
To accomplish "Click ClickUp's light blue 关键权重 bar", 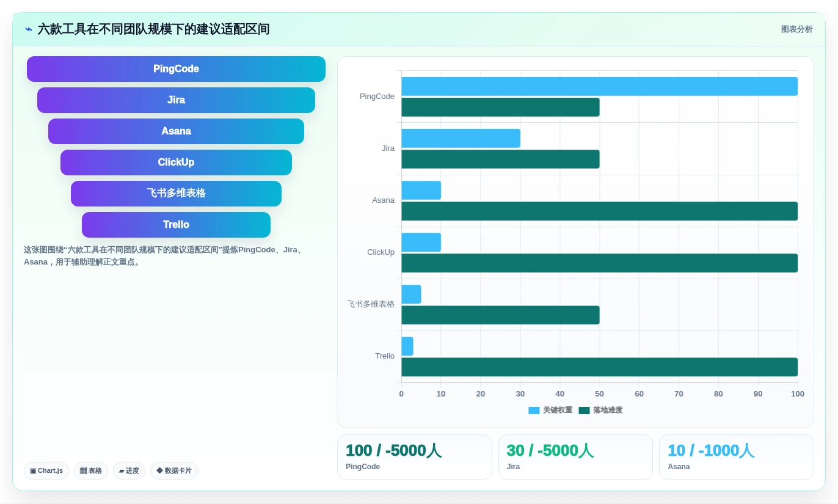I will [x=421, y=242].
